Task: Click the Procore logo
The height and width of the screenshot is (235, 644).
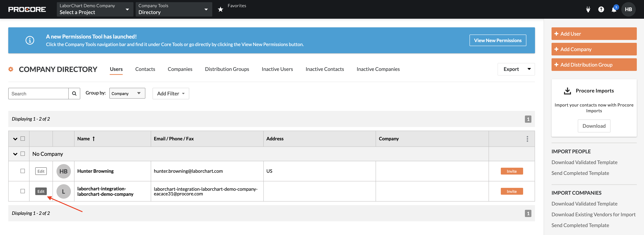Action: pyautogui.click(x=27, y=9)
